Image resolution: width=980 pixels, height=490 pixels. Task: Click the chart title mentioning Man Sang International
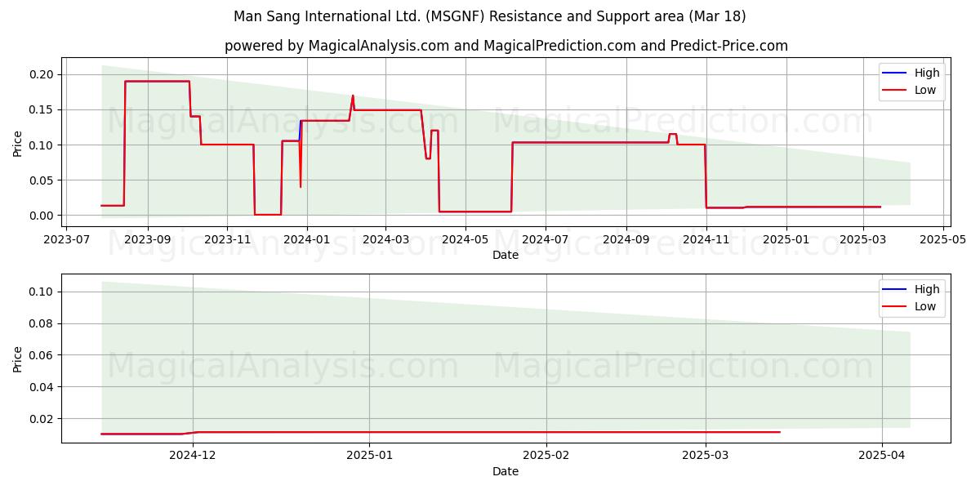click(489, 16)
